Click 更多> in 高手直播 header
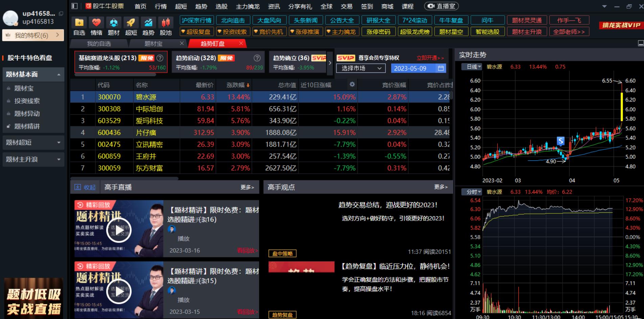This screenshot has height=319, width=644. [x=247, y=187]
